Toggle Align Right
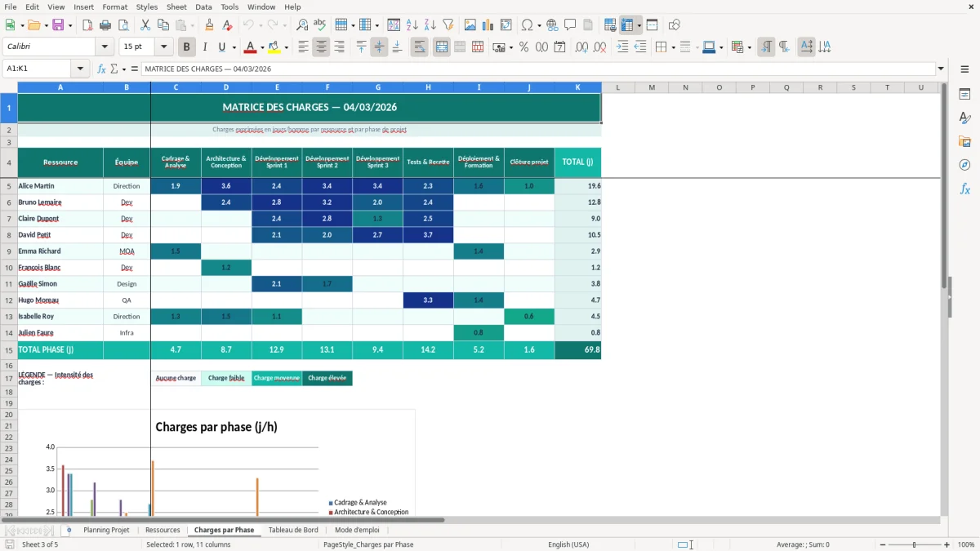The width and height of the screenshot is (980, 551). coord(339,47)
